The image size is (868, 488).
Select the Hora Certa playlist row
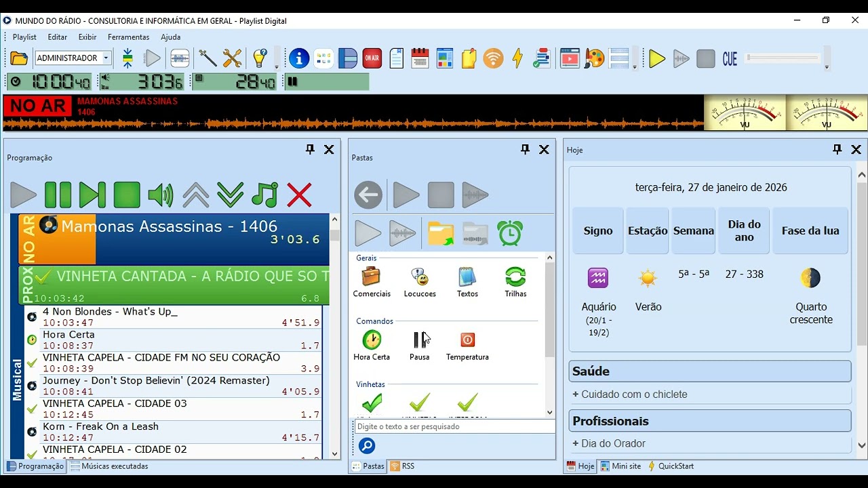(174, 340)
